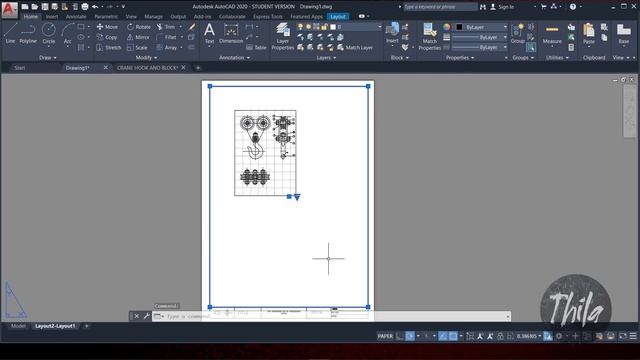
Task: Add a new drawing tab
Action: tap(198, 68)
